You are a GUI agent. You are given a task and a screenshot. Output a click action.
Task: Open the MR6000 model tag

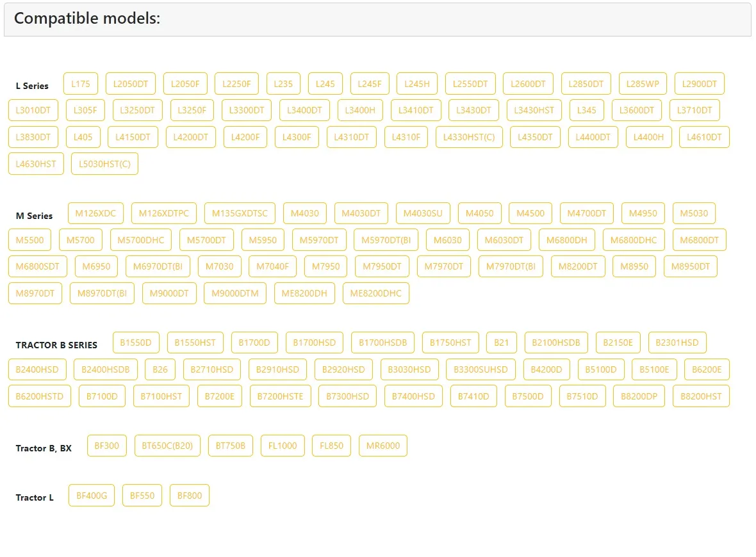383,446
